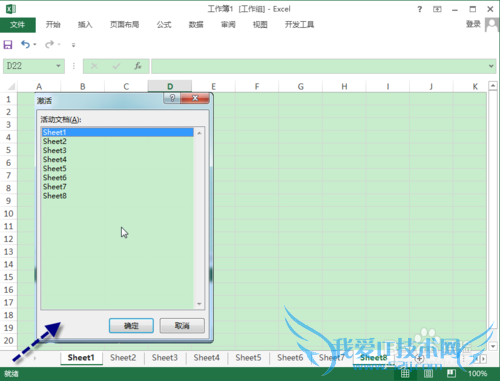Click the Redo arrow icon
This screenshot has width=500, height=381.
click(x=49, y=44)
